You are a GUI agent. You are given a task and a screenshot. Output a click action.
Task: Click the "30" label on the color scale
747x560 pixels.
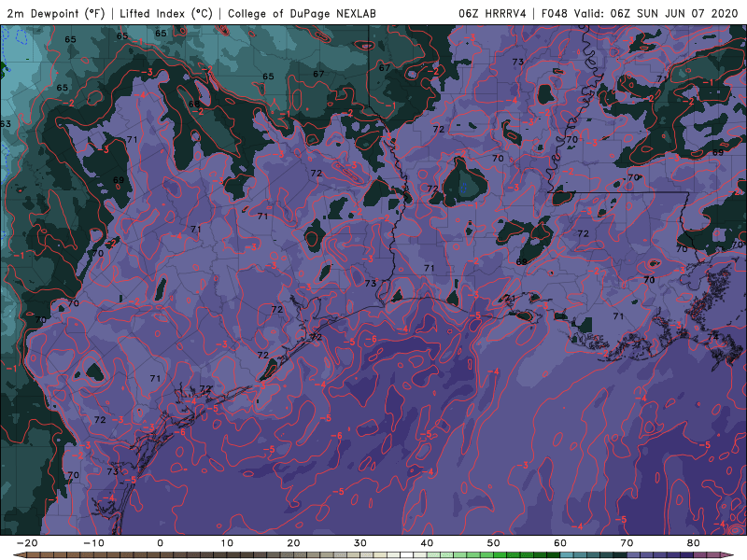click(x=360, y=543)
